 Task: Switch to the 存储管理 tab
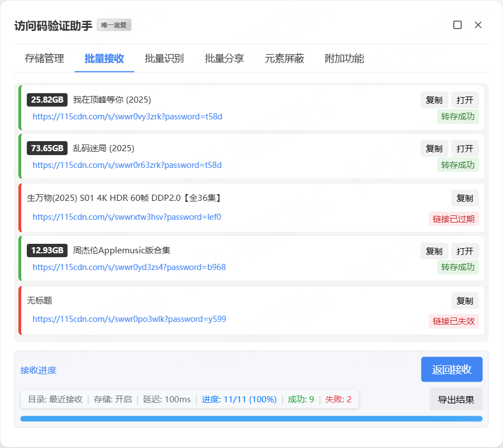pos(45,59)
